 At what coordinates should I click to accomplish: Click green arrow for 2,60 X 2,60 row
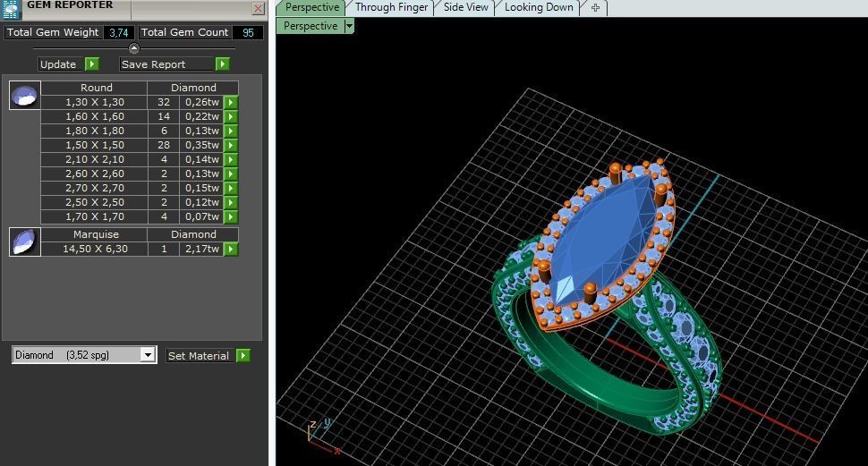pyautogui.click(x=231, y=174)
